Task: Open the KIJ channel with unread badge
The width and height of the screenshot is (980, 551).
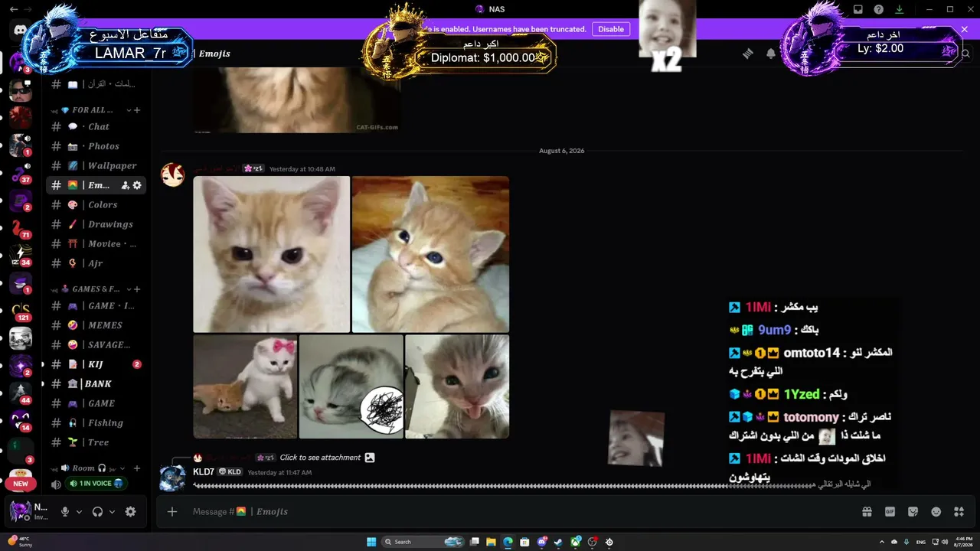Action: pyautogui.click(x=96, y=364)
